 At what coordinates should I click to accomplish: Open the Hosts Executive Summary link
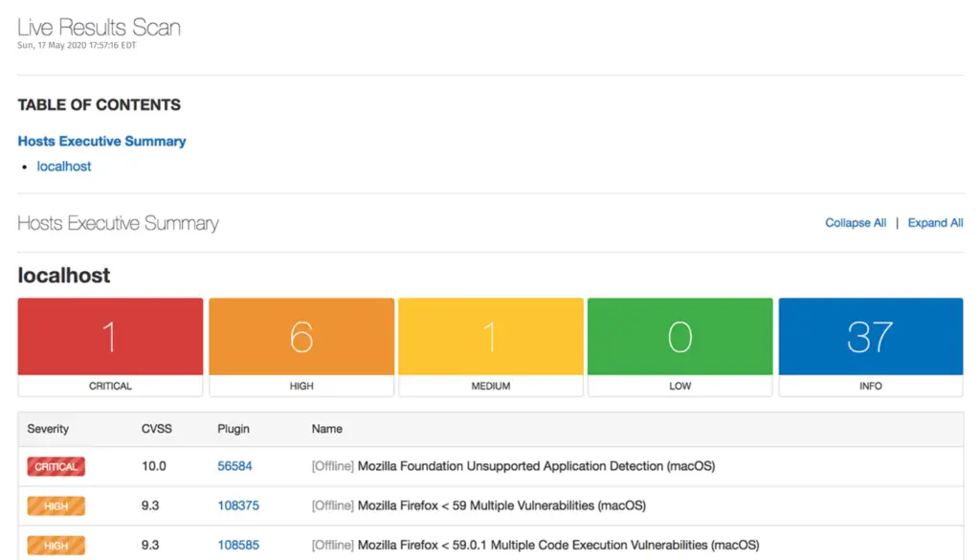[101, 141]
